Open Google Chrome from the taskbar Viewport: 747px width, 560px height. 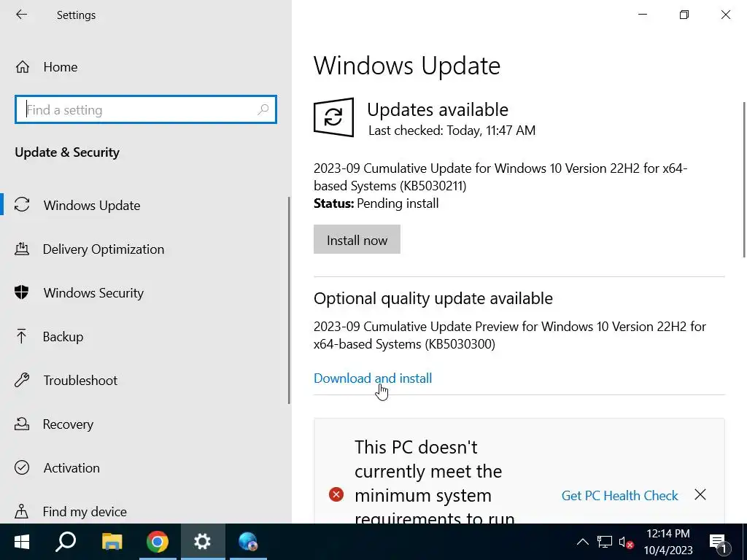(x=158, y=542)
